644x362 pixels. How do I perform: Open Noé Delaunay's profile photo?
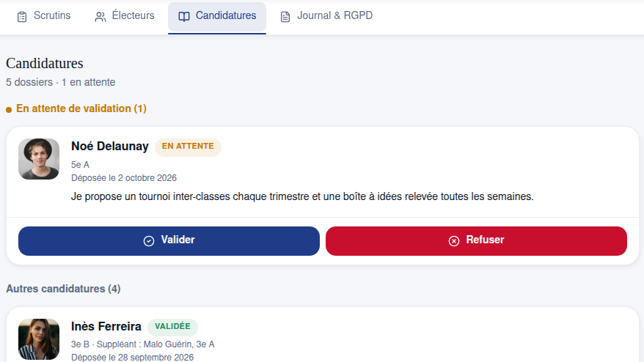(39, 159)
